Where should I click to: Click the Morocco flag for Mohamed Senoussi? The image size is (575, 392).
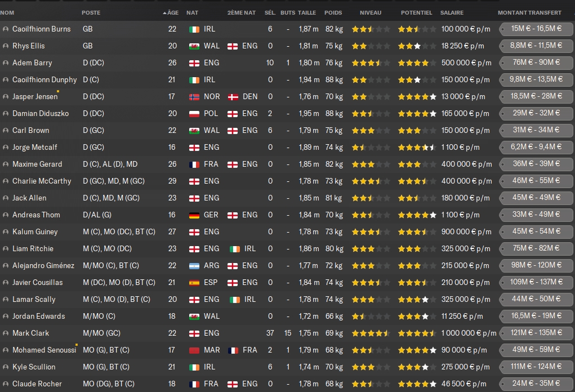194,350
